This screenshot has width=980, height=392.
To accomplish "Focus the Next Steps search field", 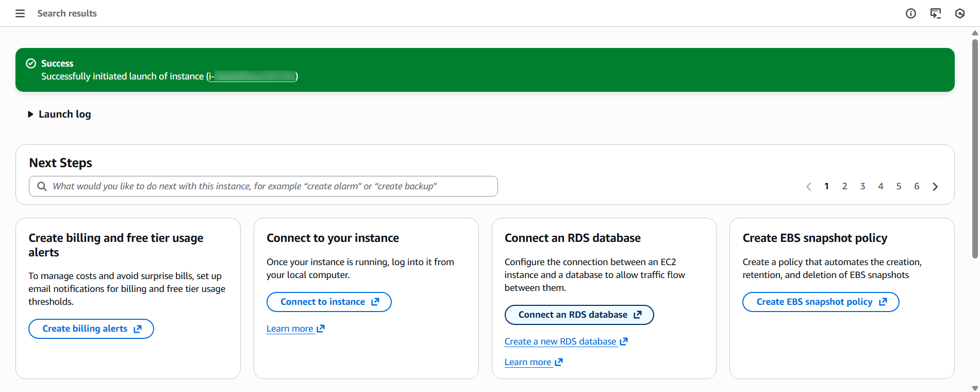I will [x=268, y=186].
